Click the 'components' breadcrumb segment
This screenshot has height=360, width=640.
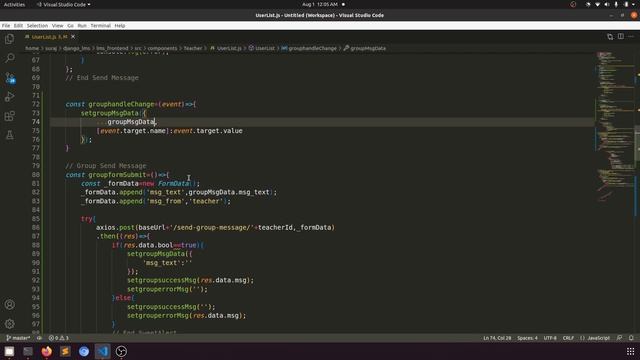click(x=162, y=48)
